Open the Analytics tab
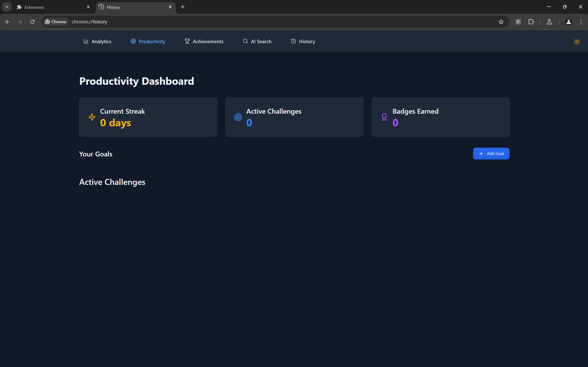 [97, 42]
